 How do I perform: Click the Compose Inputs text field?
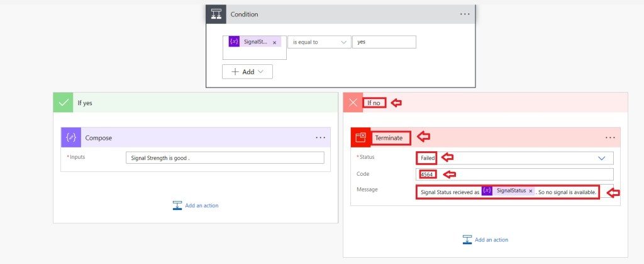(225, 158)
